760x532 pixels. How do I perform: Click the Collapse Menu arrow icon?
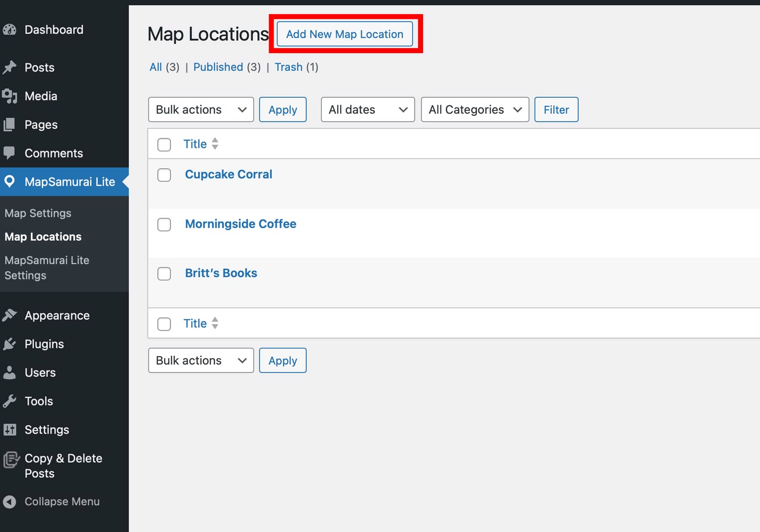tap(10, 502)
